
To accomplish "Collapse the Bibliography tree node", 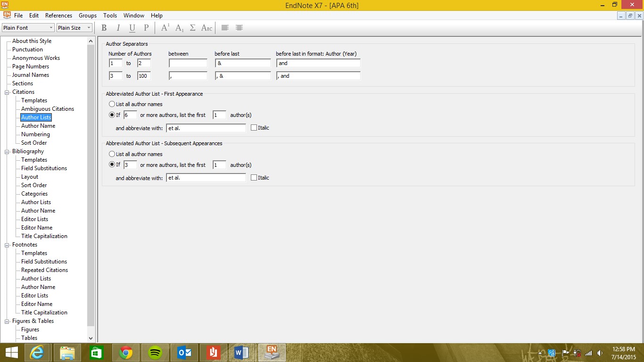I will (x=7, y=151).
